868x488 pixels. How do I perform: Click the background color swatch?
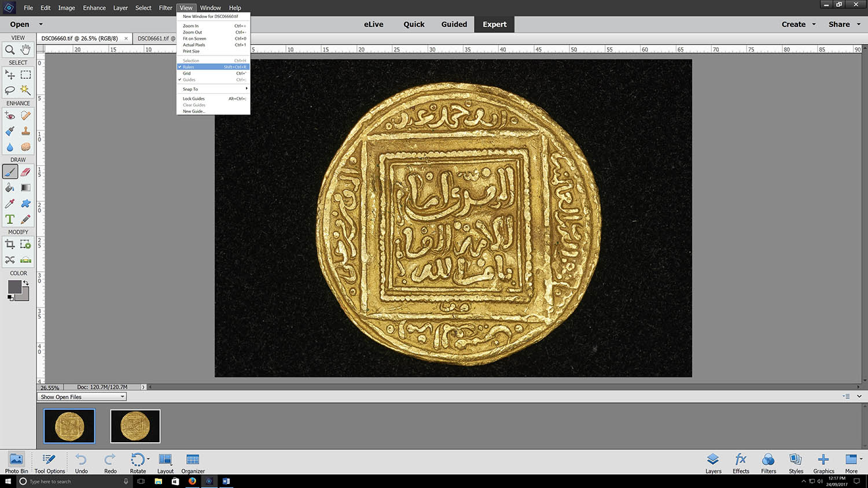pos(24,295)
